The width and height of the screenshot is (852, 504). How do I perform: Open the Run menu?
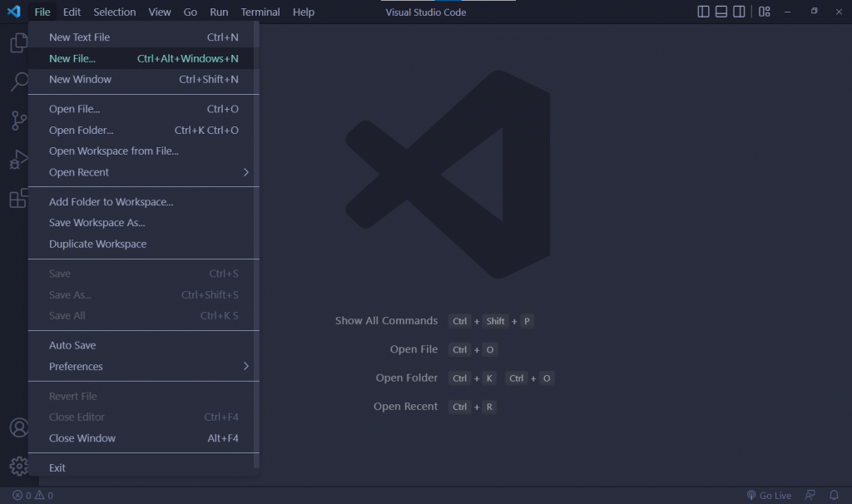click(219, 12)
